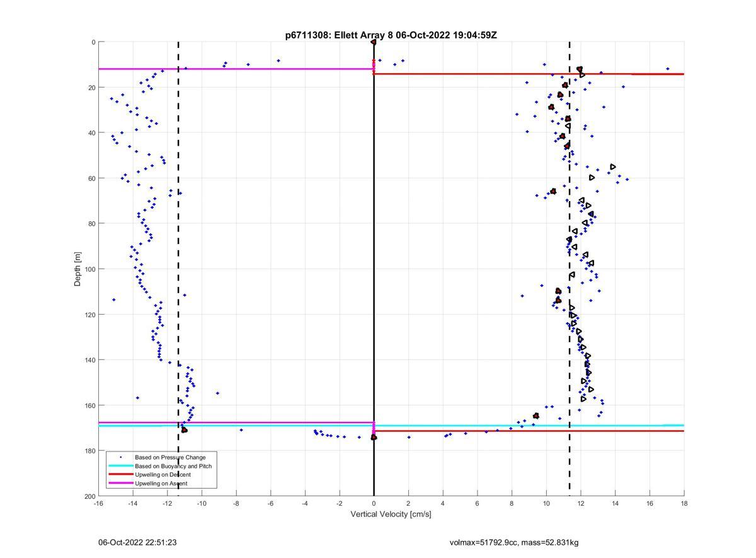Click depth-axis tick label '200'
The image size is (756, 558).
[x=89, y=496]
